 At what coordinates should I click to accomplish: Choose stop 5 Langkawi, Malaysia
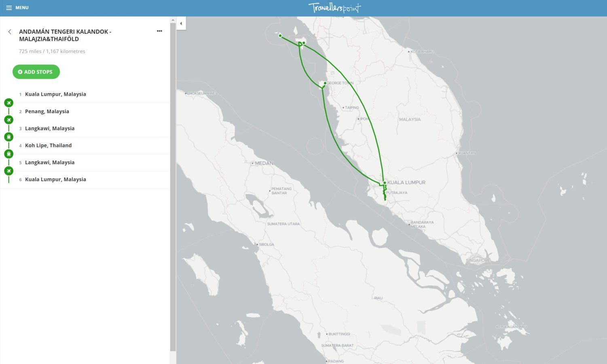pos(50,162)
